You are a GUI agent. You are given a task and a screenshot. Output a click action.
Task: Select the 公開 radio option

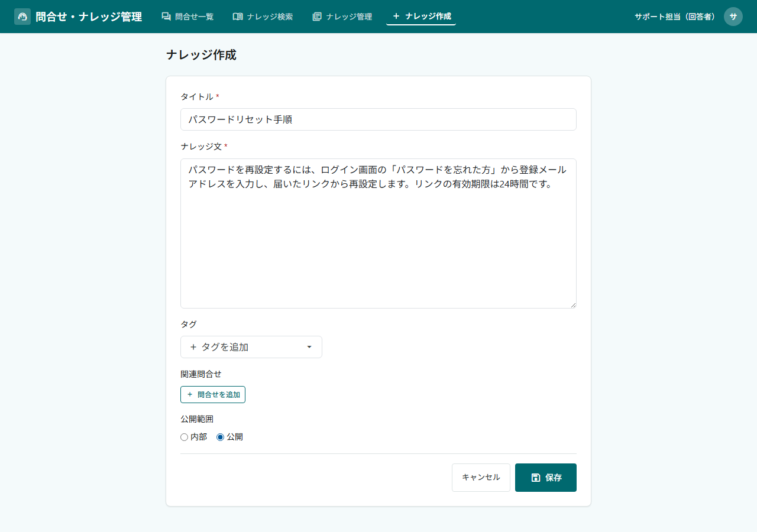pyautogui.click(x=220, y=437)
